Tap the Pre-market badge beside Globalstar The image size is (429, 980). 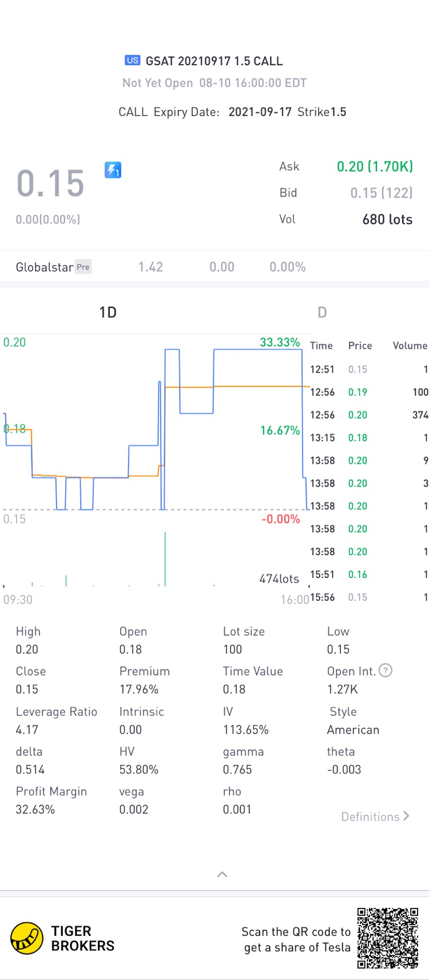(x=84, y=267)
